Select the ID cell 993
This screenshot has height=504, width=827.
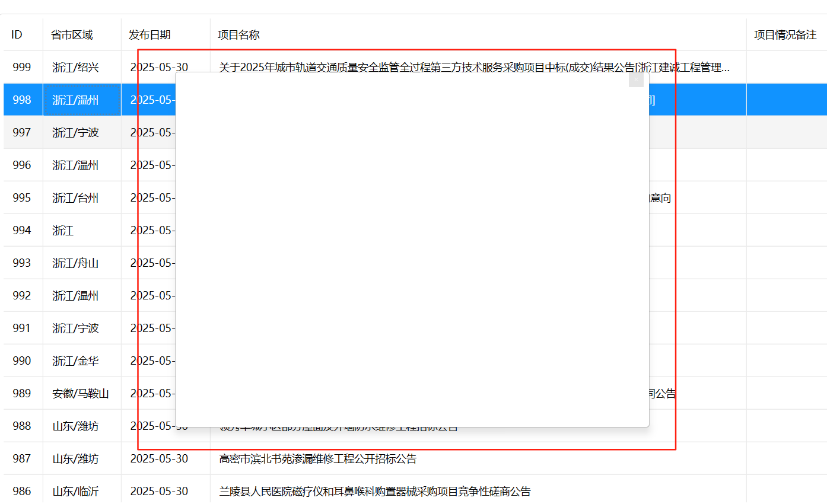(22, 263)
